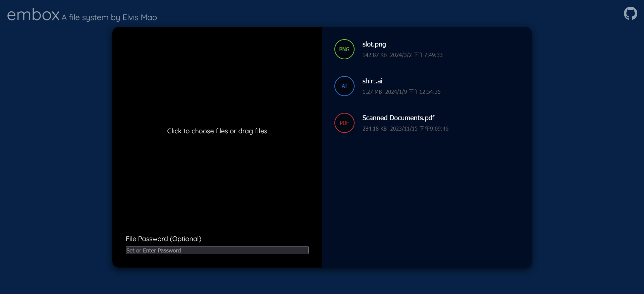This screenshot has height=294, width=644.
Task: Open the slot.png file
Action: (374, 44)
